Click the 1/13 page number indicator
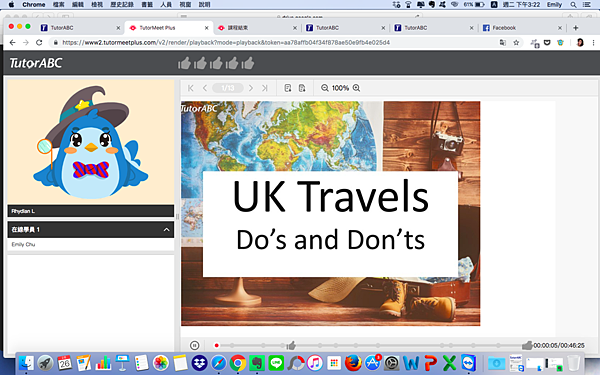Screen dimensions: 600x375 click(228, 88)
